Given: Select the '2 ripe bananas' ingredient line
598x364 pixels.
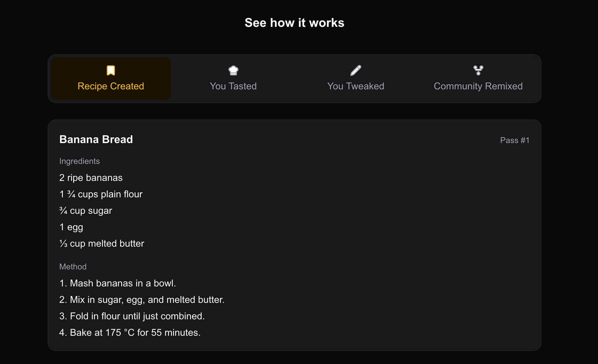Looking at the screenshot, I should (91, 178).
